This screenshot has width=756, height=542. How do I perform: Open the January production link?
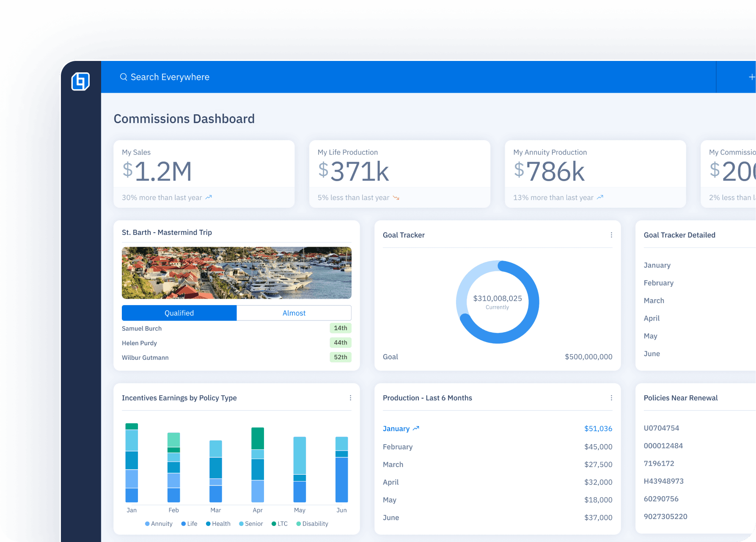(396, 429)
